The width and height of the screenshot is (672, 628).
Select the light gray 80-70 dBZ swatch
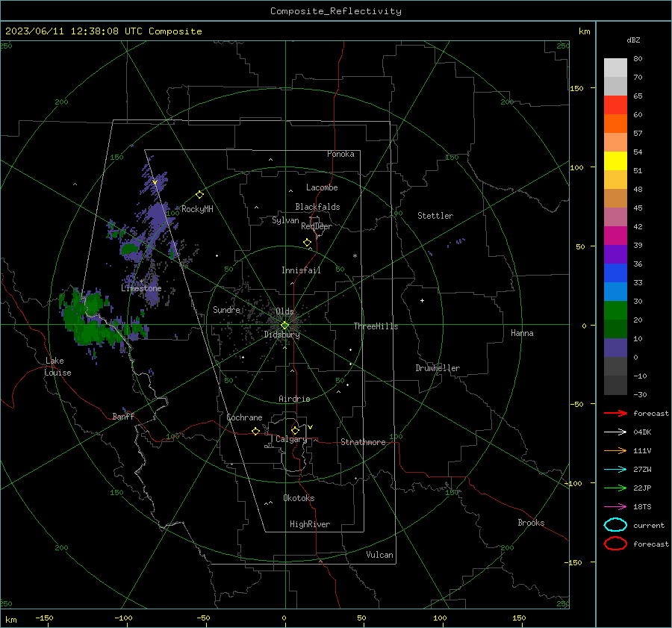click(x=615, y=68)
